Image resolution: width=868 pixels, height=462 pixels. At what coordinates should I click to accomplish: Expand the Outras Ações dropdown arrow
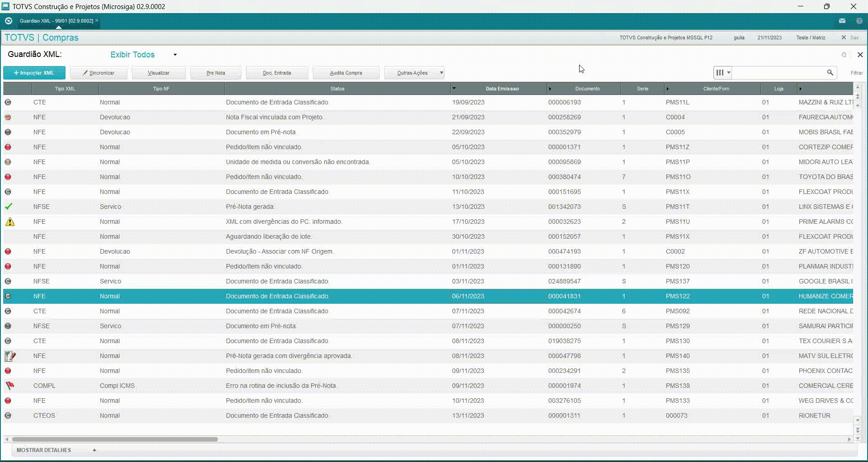point(442,73)
